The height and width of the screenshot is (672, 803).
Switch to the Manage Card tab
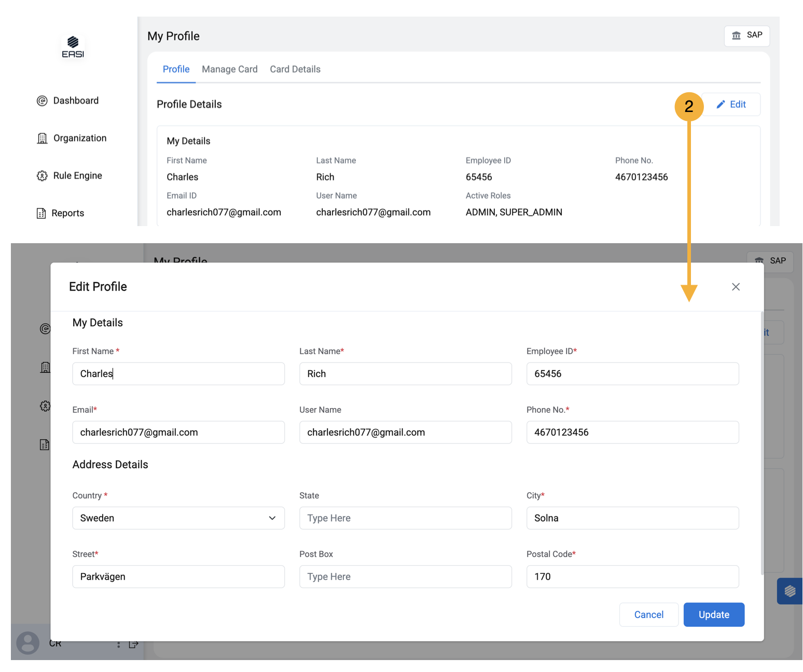tap(229, 69)
